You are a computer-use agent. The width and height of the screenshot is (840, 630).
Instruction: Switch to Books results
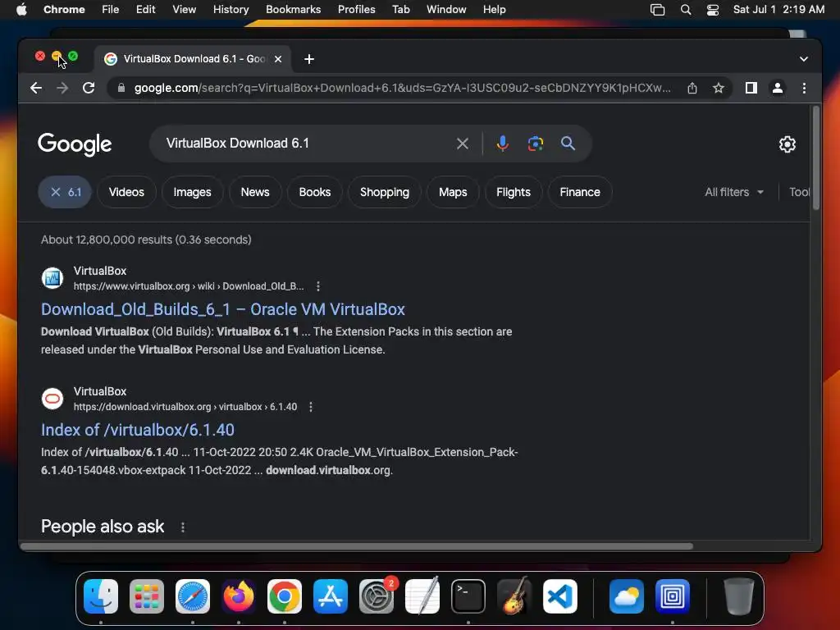[314, 192]
